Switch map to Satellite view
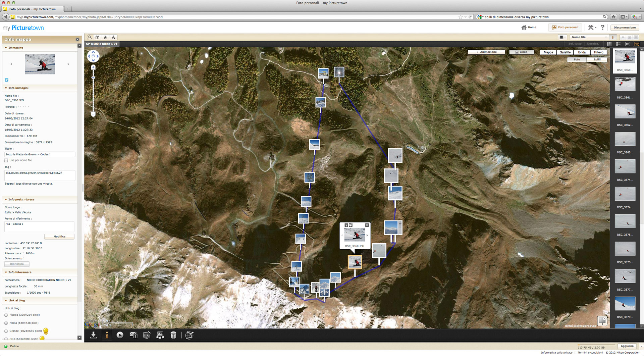Viewport: 644px width, 356px height. tap(565, 52)
